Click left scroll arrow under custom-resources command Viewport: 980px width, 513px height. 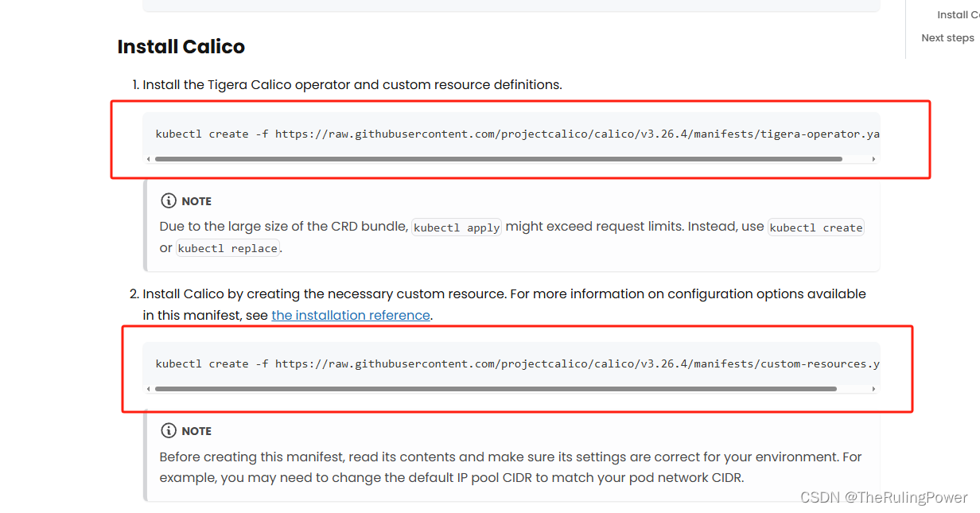148,389
